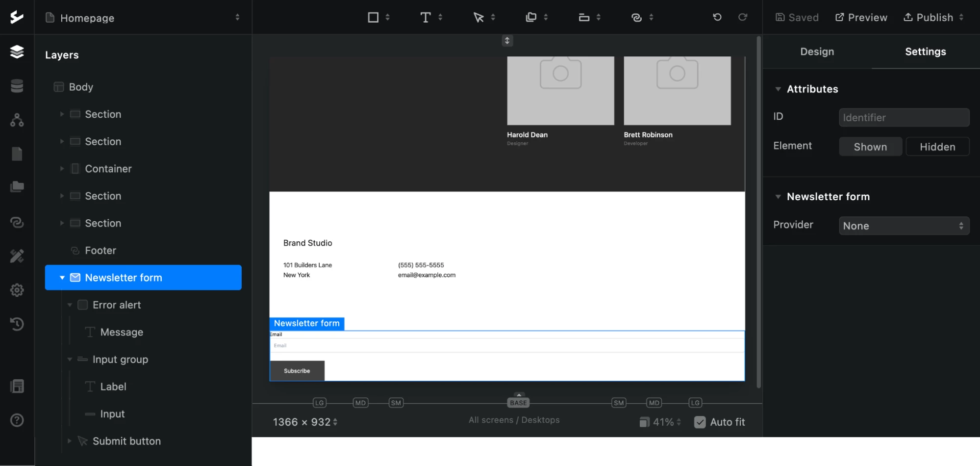Image resolution: width=980 pixels, height=466 pixels.
Task: Expand the Submit button layer
Action: (x=70, y=441)
